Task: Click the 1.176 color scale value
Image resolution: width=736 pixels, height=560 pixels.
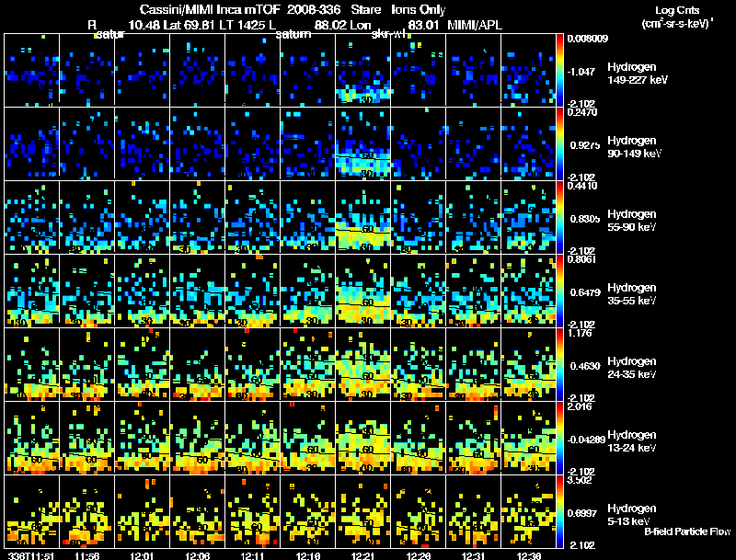Action: (580, 333)
